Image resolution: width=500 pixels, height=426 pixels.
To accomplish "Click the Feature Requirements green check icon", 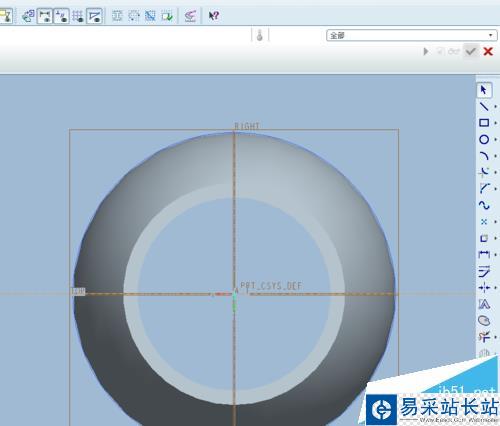I will 167,16.
